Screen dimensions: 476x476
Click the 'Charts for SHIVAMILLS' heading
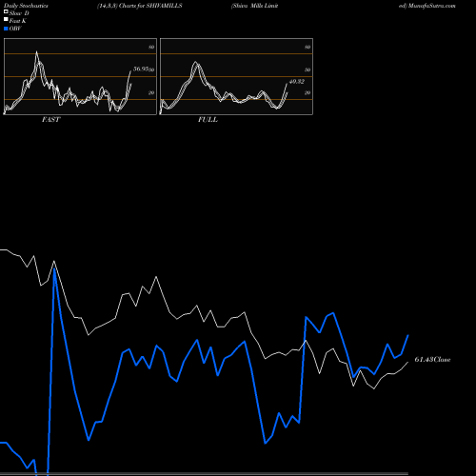click(150, 6)
